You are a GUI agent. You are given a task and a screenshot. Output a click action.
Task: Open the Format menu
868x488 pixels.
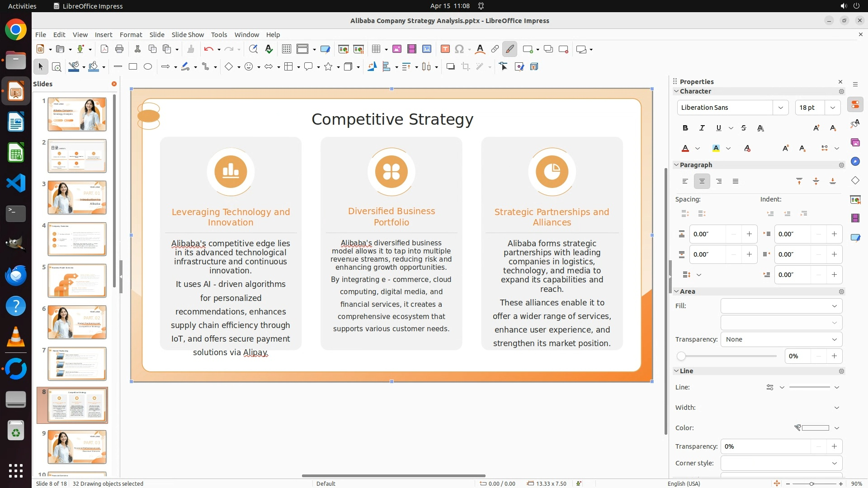(131, 35)
